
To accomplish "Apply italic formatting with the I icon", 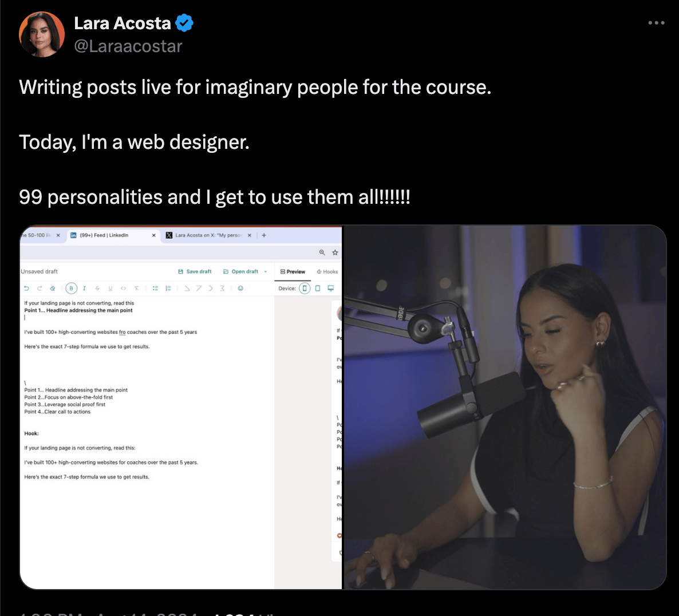I will [84, 289].
